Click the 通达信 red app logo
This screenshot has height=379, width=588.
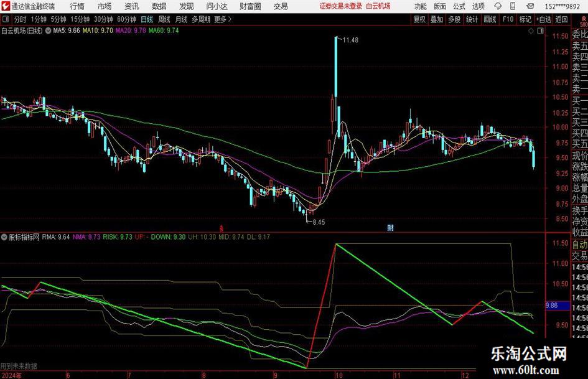(6, 6)
